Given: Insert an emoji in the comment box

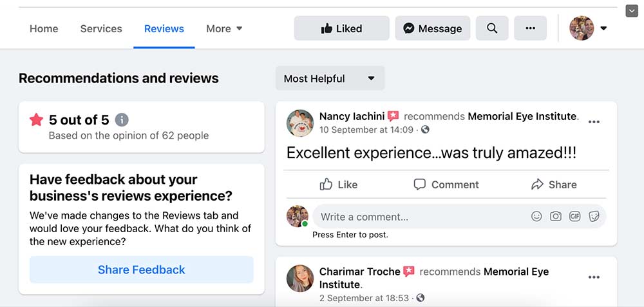Looking at the screenshot, I should [x=536, y=217].
